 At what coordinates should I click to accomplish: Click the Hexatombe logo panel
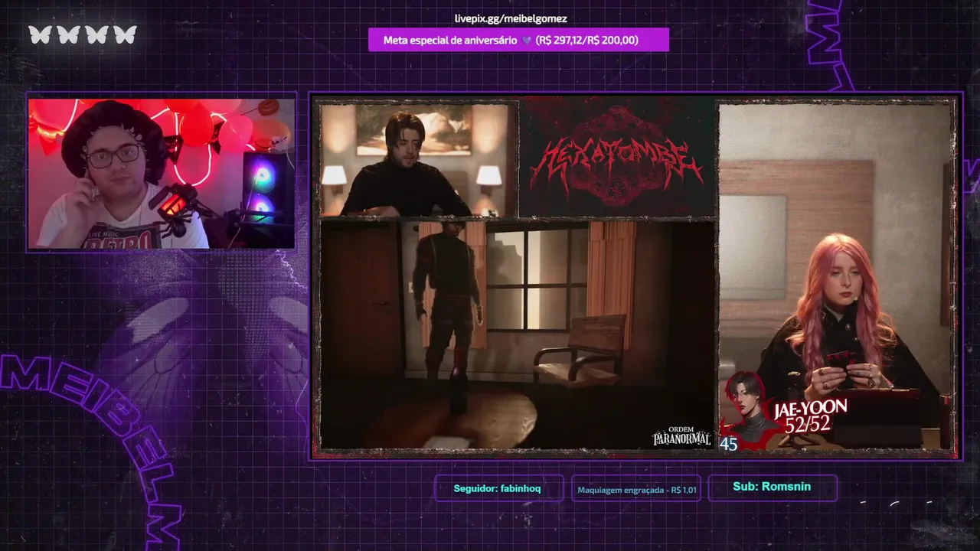coord(617,159)
